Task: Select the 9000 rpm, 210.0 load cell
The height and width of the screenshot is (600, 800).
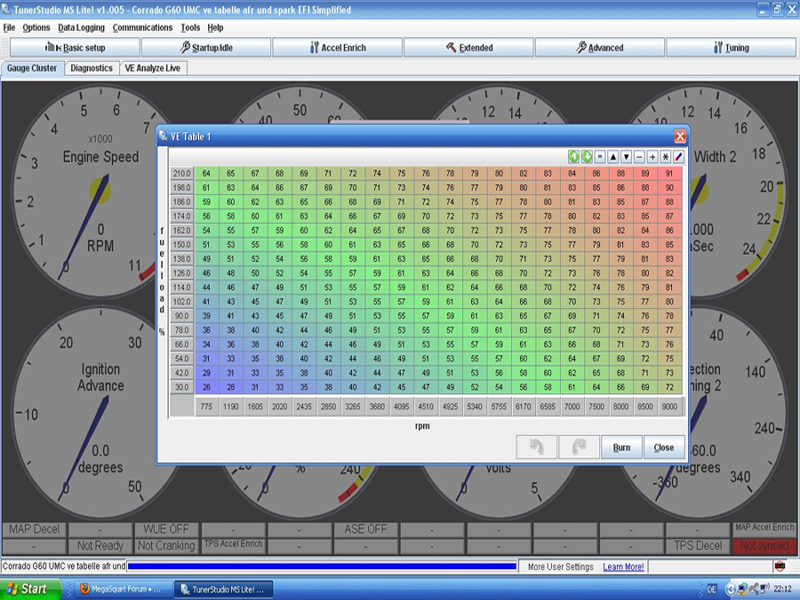Action: (x=668, y=174)
